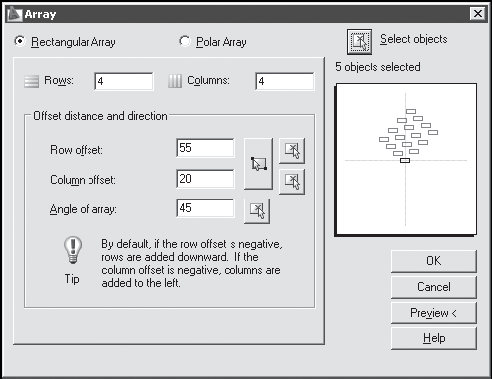Viewport: 492px width, 379px height.
Task: Click the Columns icon beside Columns label
Action: pyautogui.click(x=175, y=81)
